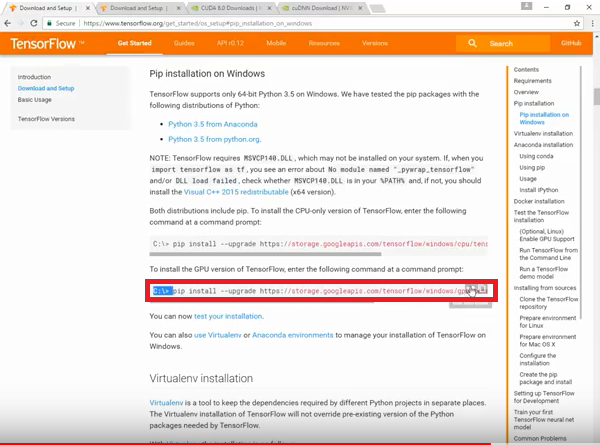600x445 pixels.
Task: Open Mobile nav item
Action: (x=276, y=43)
